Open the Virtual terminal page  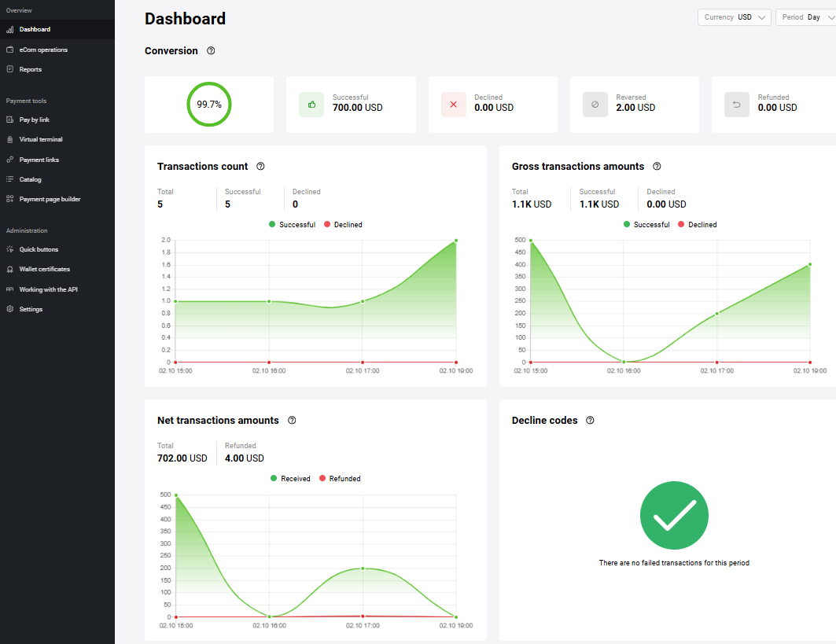pos(41,139)
